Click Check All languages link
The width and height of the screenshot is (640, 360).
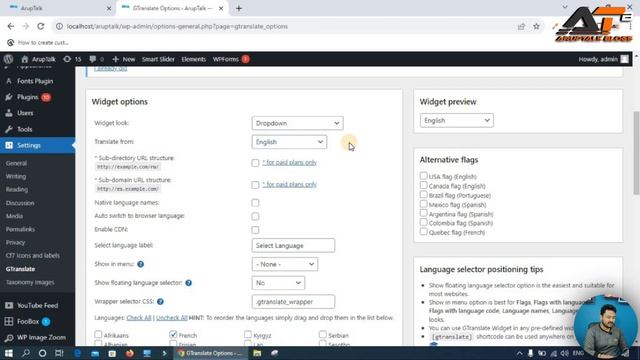click(139, 318)
